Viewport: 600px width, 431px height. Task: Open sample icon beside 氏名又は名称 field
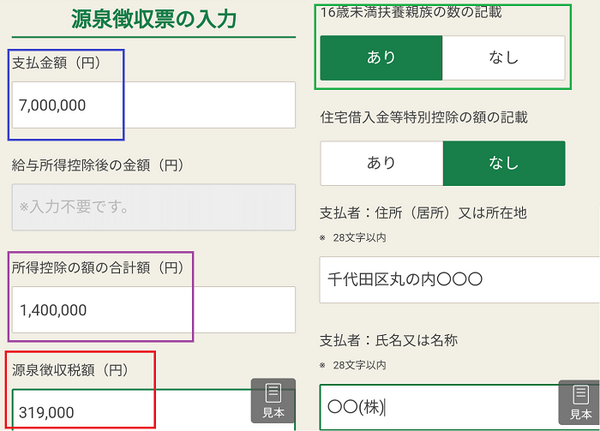[x=579, y=402]
